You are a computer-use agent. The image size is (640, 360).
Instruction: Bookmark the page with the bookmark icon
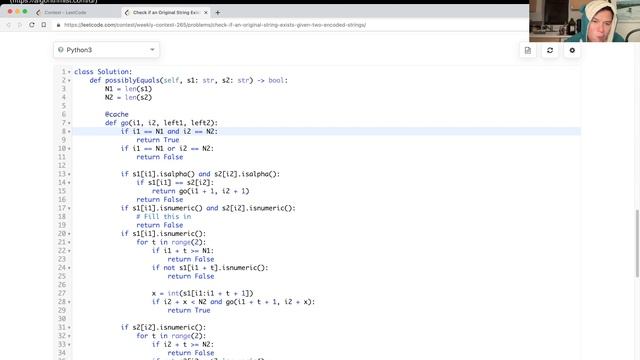click(44, 25)
